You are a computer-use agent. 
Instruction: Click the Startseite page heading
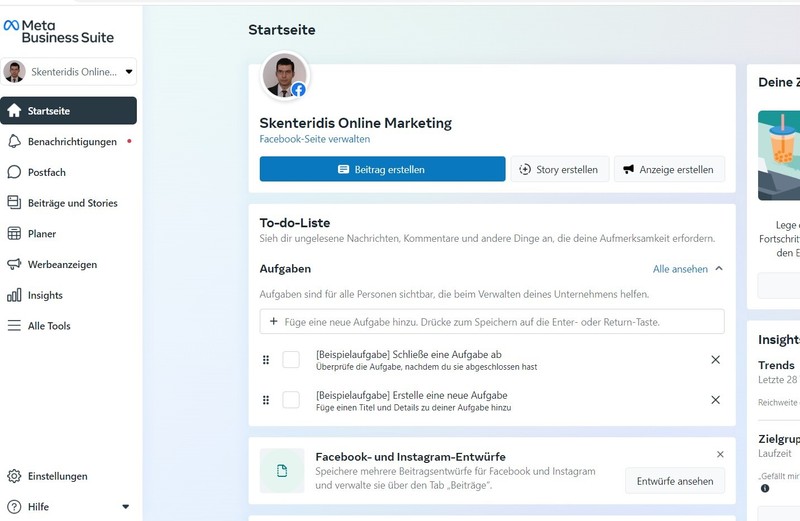(282, 30)
